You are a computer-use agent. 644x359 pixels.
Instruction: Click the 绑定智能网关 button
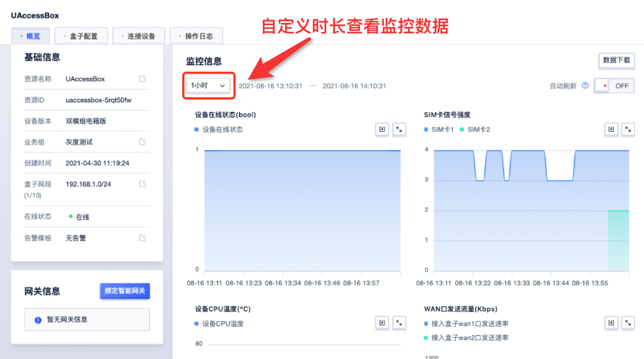pos(125,291)
